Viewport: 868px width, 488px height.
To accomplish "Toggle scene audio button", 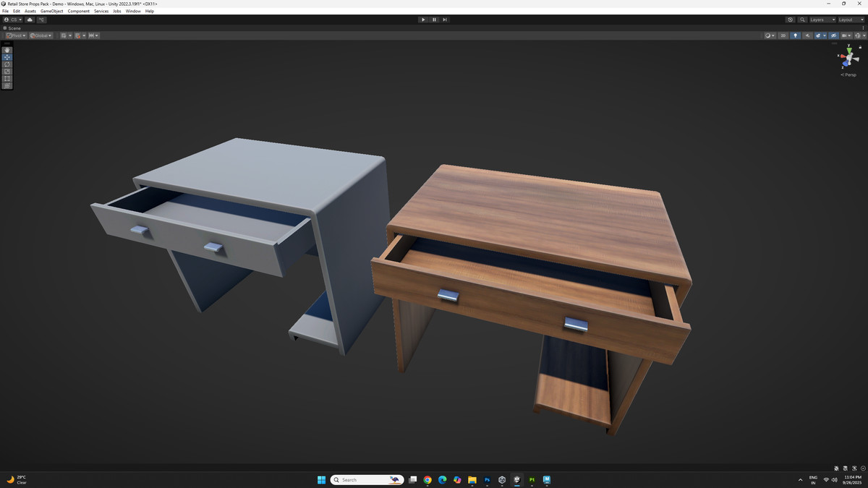I will pyautogui.click(x=807, y=35).
